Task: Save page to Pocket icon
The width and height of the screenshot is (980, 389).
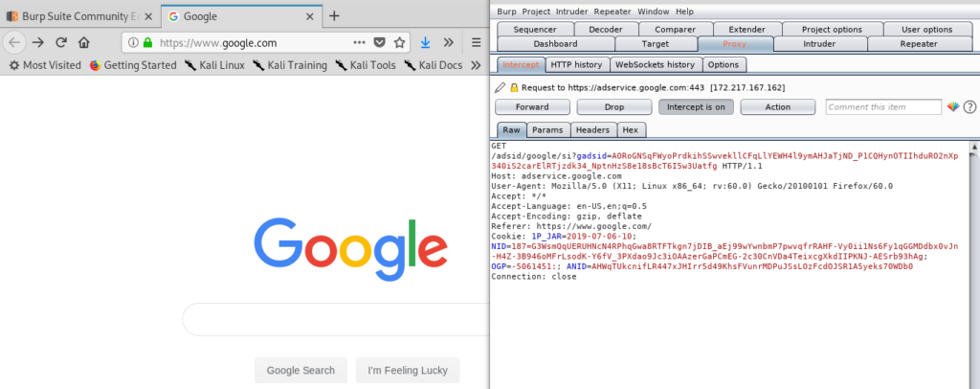Action: click(x=379, y=42)
